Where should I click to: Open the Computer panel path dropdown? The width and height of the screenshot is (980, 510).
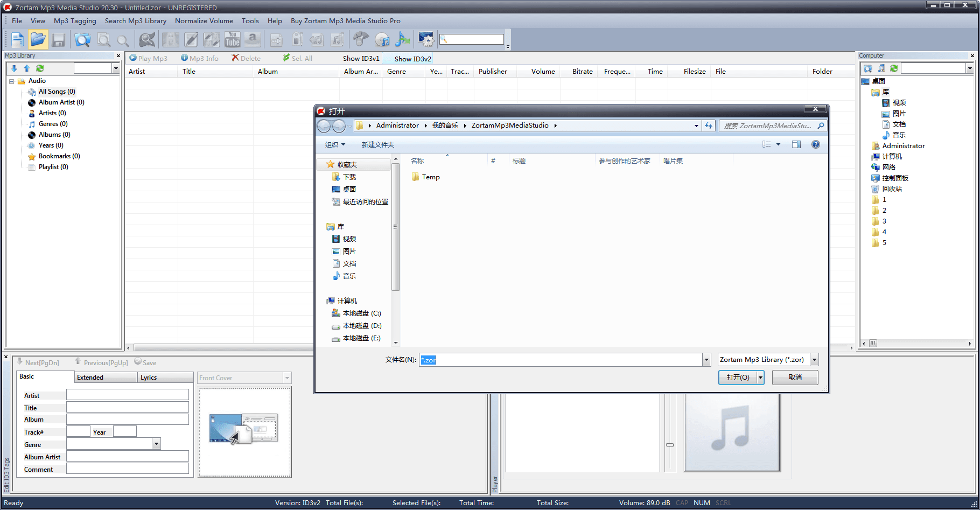(969, 68)
